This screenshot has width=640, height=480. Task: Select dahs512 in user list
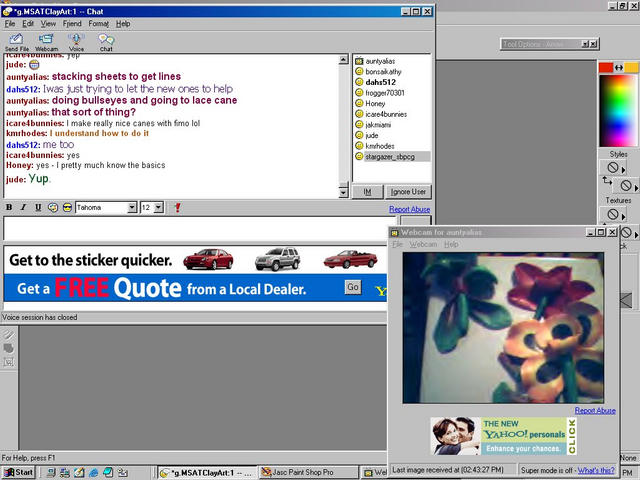[x=380, y=82]
